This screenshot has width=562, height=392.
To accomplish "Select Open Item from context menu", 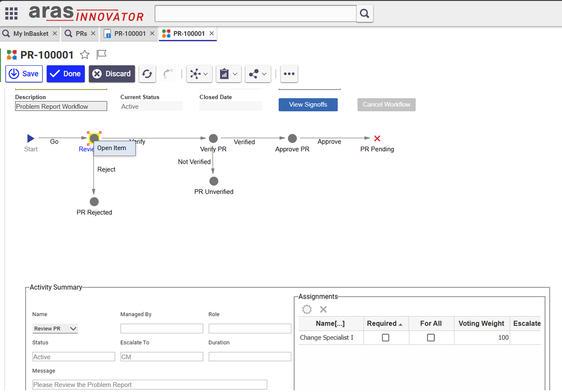I will point(112,148).
